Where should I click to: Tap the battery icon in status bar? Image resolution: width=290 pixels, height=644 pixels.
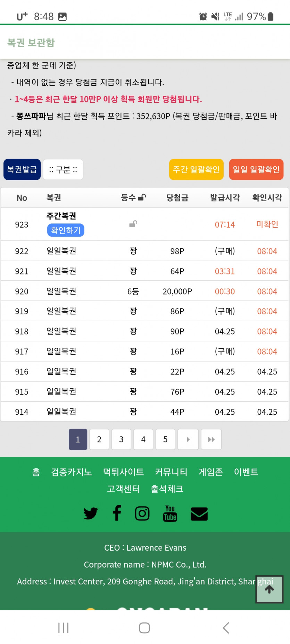(x=271, y=16)
